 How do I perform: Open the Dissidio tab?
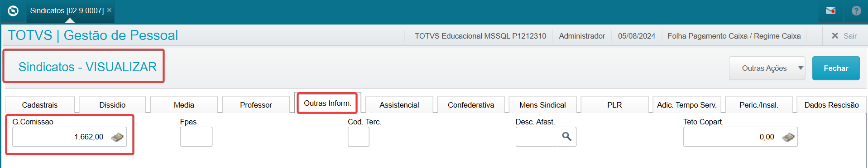(112, 105)
